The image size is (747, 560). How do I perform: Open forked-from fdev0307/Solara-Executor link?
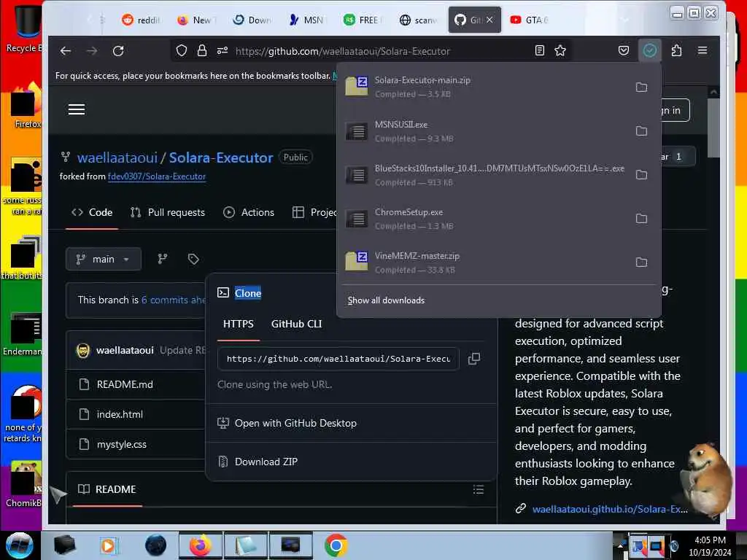[157, 176]
